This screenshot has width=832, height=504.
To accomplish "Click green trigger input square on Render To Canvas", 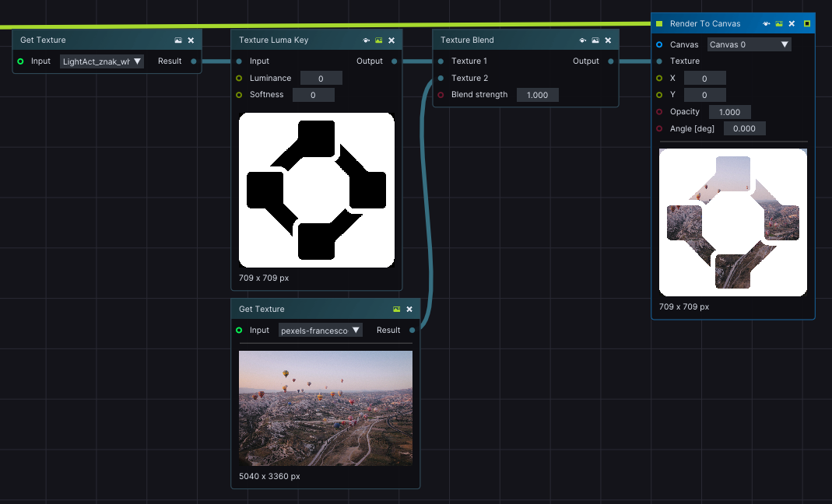I will [x=659, y=24].
